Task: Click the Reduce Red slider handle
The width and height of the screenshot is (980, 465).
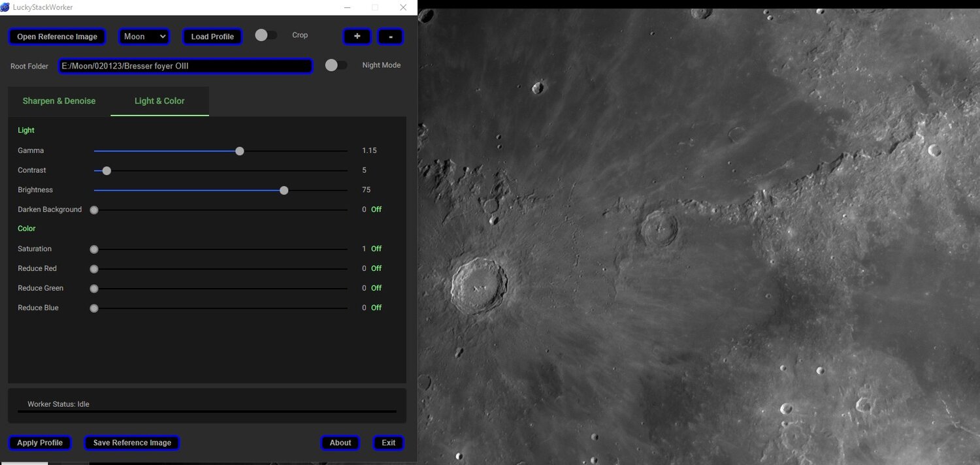Action: [94, 268]
